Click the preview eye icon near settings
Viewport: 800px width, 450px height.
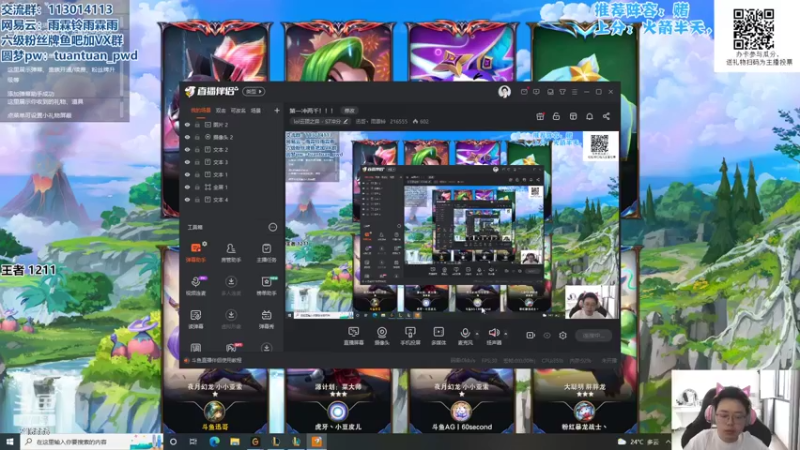[547, 335]
